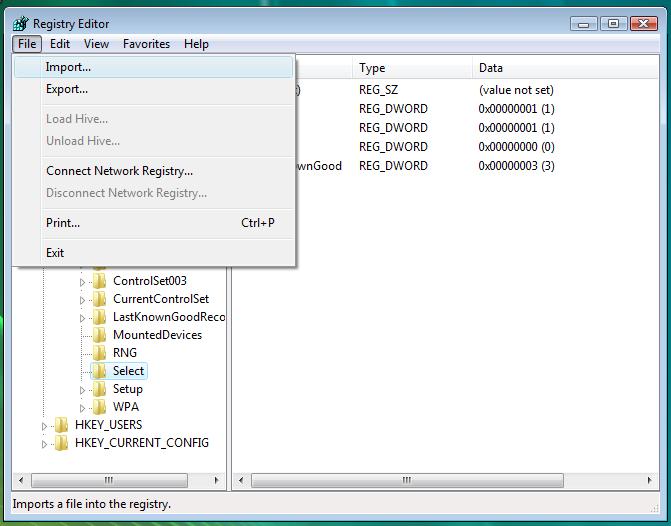671x526 pixels.
Task: Select the Setup tree label
Action: pos(128,389)
